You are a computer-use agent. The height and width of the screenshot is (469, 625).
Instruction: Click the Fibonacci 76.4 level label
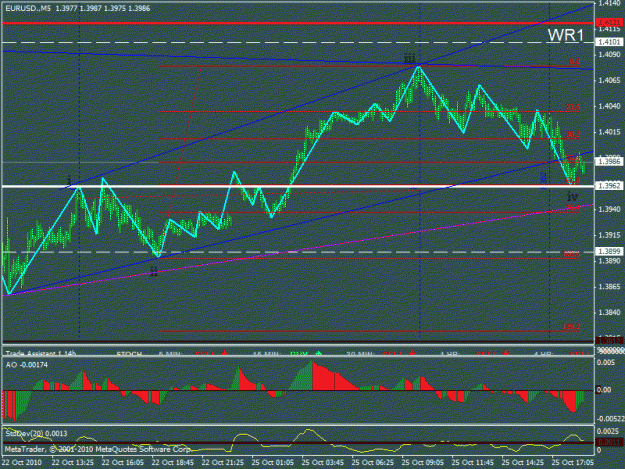tap(573, 207)
